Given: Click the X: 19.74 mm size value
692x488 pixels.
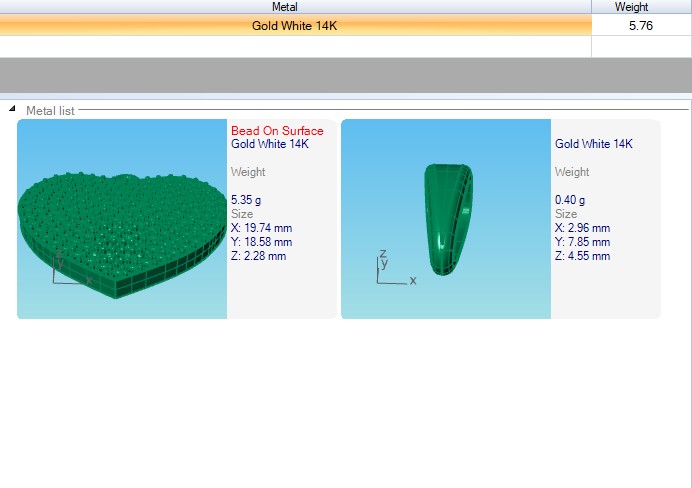Looking at the screenshot, I should pos(261,228).
